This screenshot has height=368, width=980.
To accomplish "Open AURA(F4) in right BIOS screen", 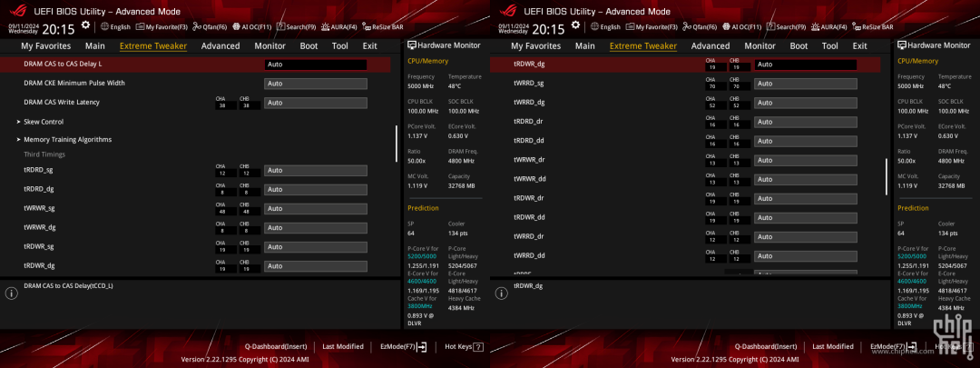I will tap(829, 27).
